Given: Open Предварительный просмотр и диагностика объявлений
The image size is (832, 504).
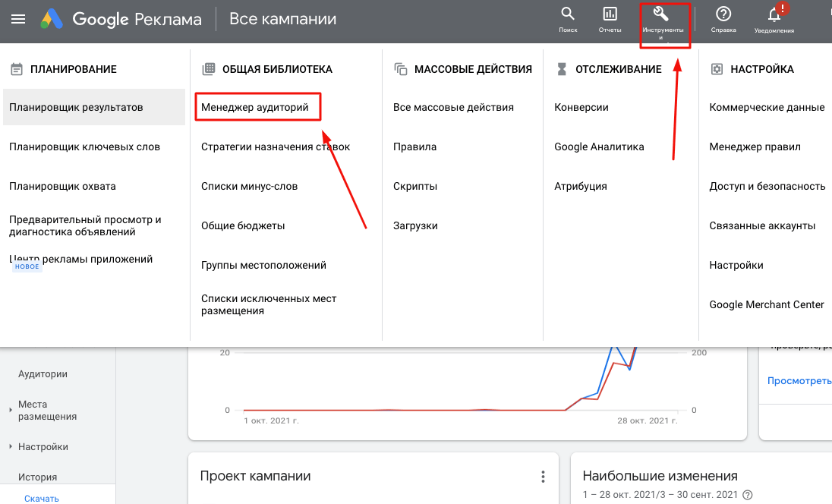Looking at the screenshot, I should point(85,225).
